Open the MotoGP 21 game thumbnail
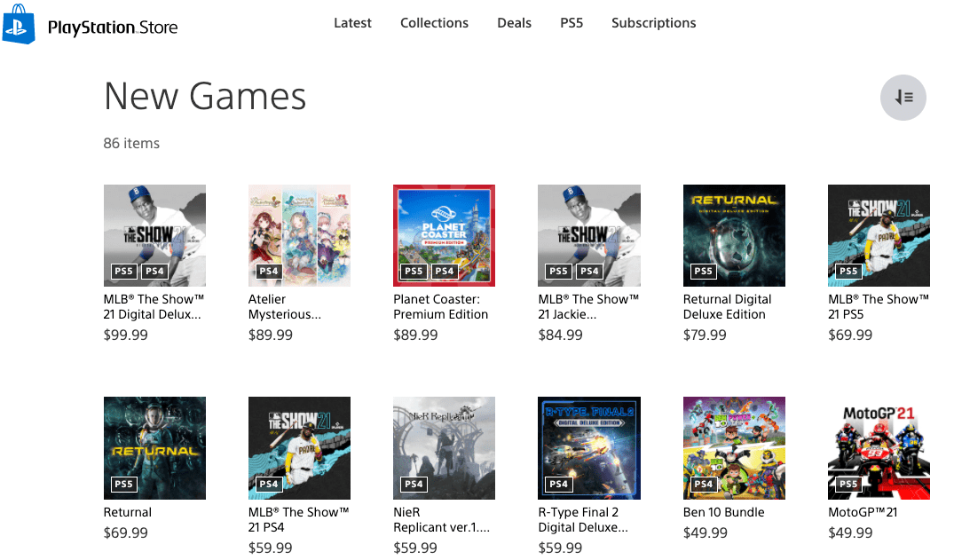Image resolution: width=954 pixels, height=560 pixels. pos(879,448)
